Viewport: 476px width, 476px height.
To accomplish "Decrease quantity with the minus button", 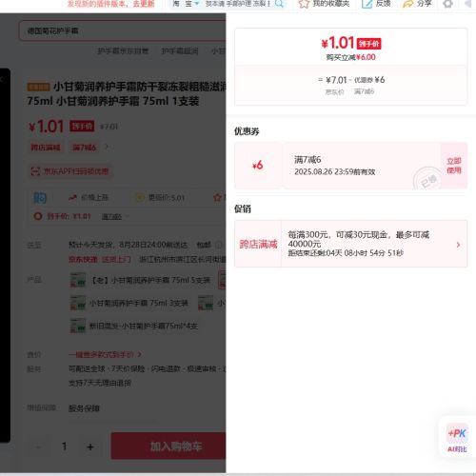I will click(38, 446).
